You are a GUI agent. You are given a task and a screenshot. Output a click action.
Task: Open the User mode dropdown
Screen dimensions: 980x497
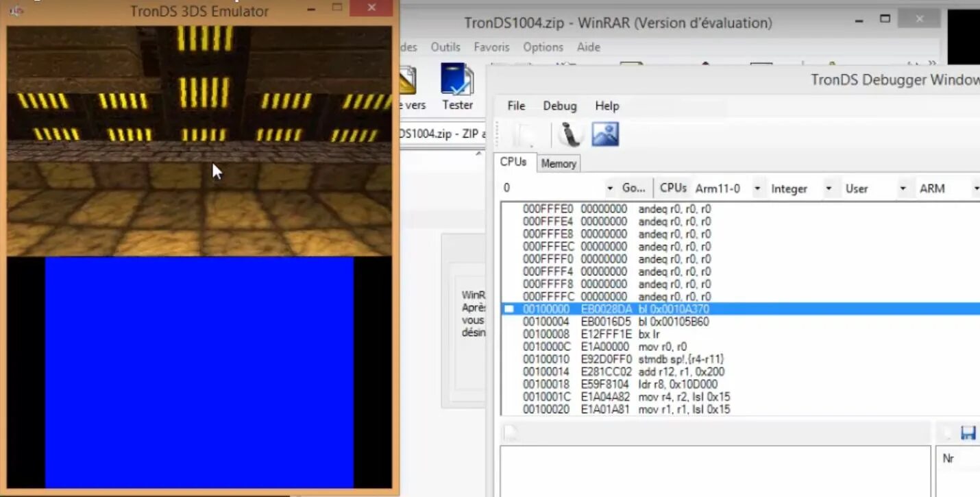pyautogui.click(x=903, y=189)
